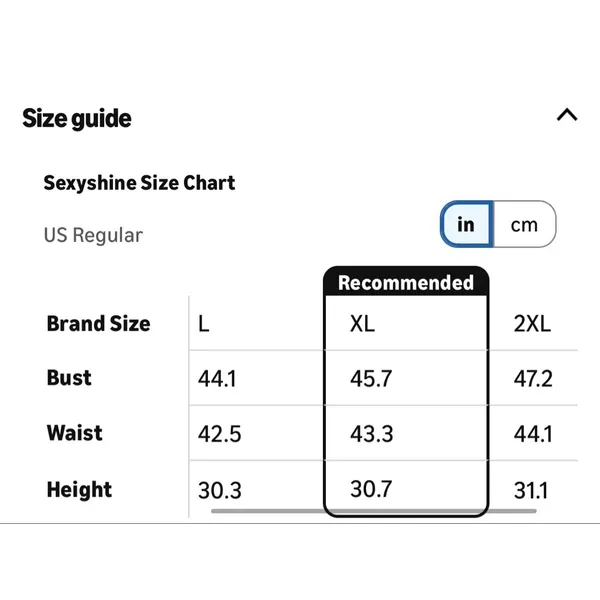Collapse the Size guide section chevron
Screen dimensions: 600x600
(567, 115)
